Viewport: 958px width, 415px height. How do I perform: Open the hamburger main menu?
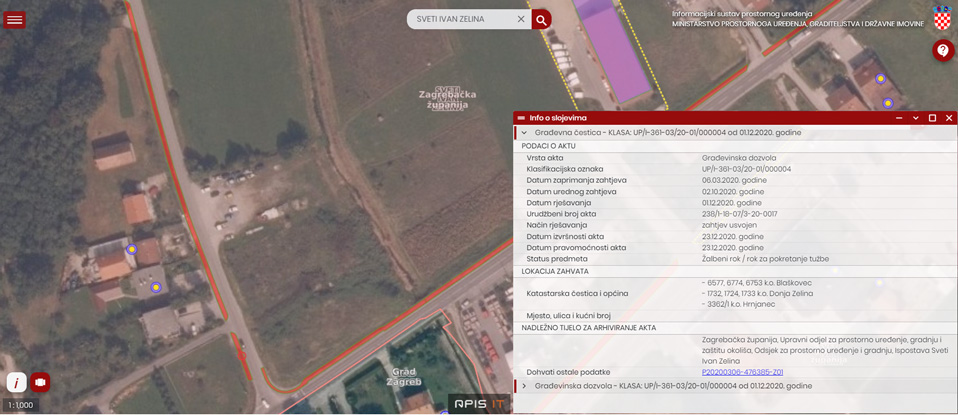15,19
